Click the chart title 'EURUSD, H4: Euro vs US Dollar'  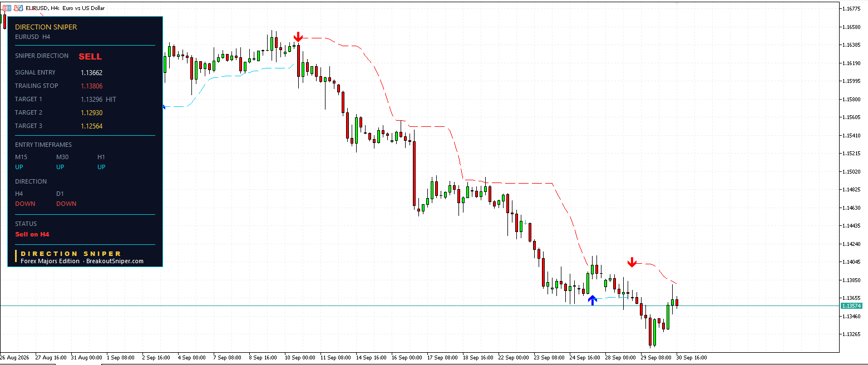[65, 8]
